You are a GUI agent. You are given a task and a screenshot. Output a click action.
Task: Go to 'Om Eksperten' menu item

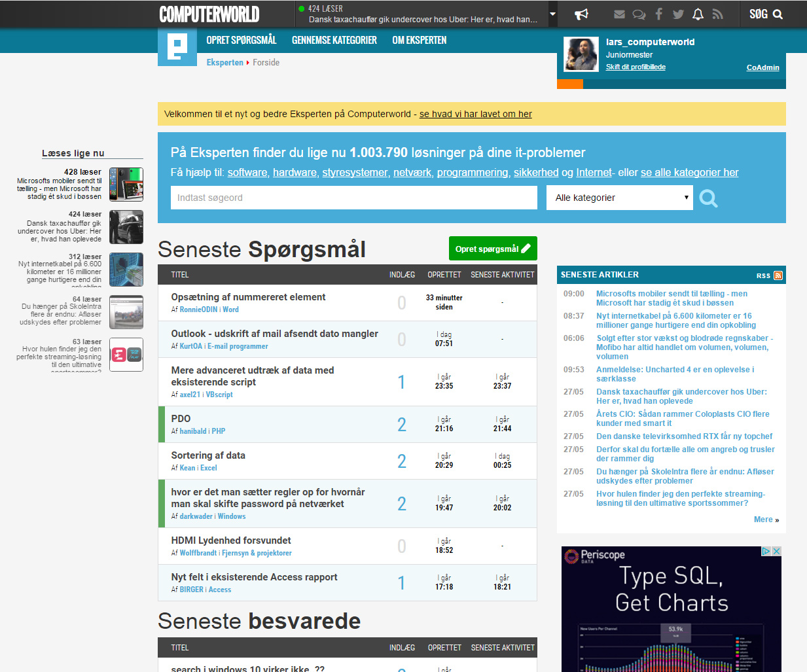[419, 41]
